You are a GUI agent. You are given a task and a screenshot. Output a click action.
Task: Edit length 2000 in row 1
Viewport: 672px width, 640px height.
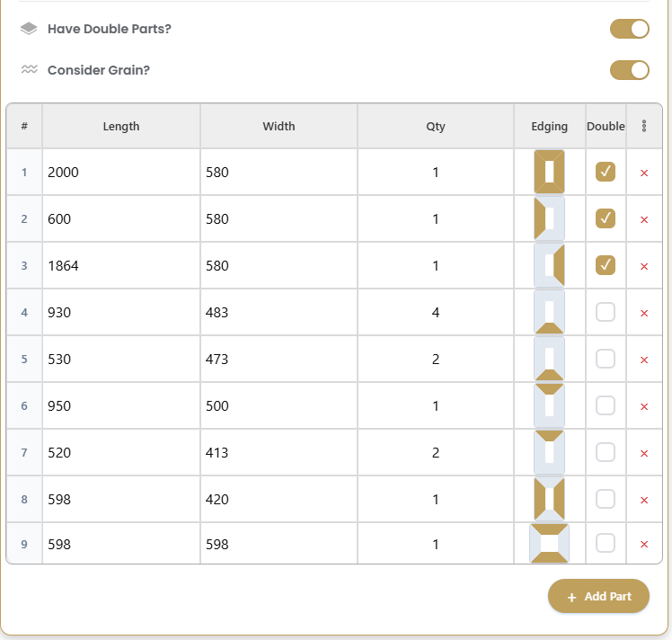tap(121, 172)
